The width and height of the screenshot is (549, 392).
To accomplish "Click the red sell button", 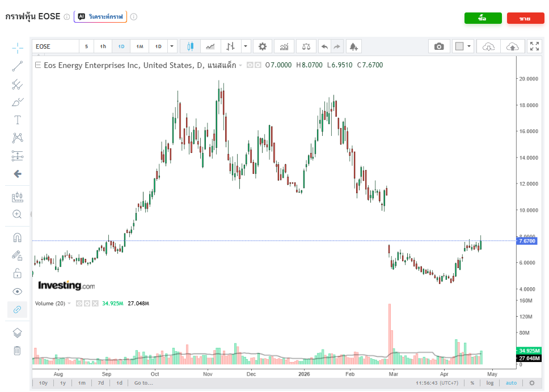I will [525, 19].
